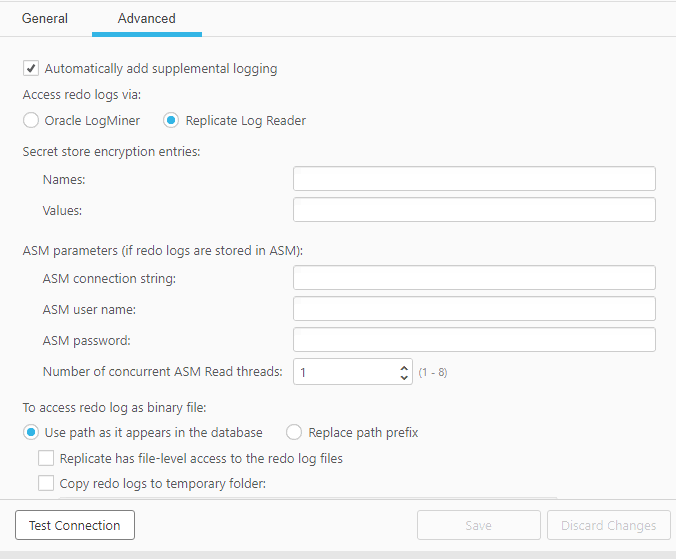
Task: Select Oracle LogMiner radio option
Action: point(31,121)
